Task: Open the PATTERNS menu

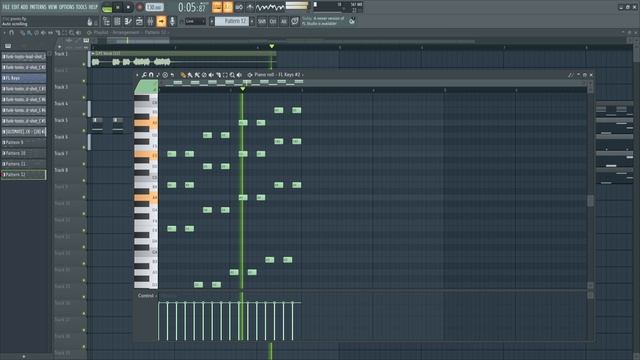Action: click(38, 7)
